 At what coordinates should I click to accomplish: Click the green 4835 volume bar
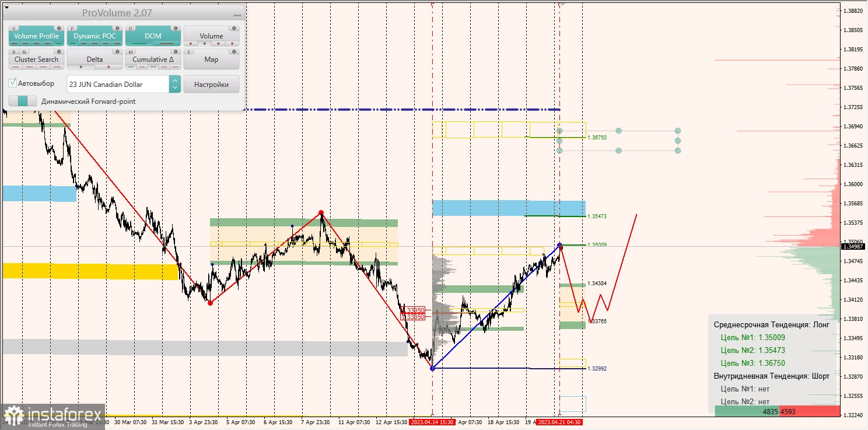(x=747, y=411)
